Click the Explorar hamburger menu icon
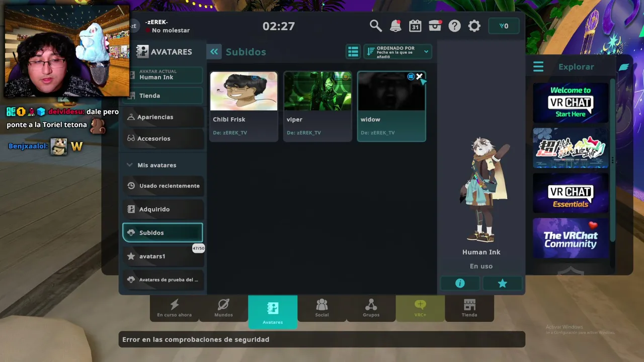644x362 pixels. tap(538, 66)
